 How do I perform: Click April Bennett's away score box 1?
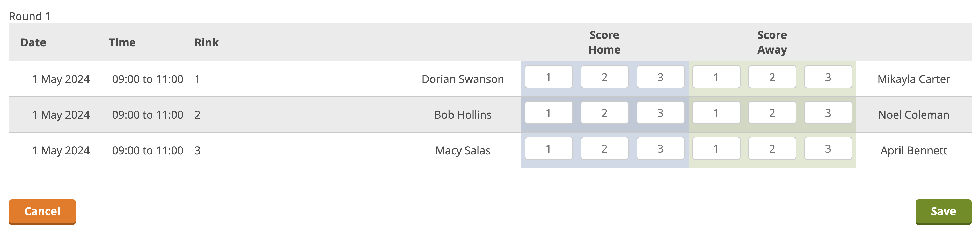coord(716,149)
